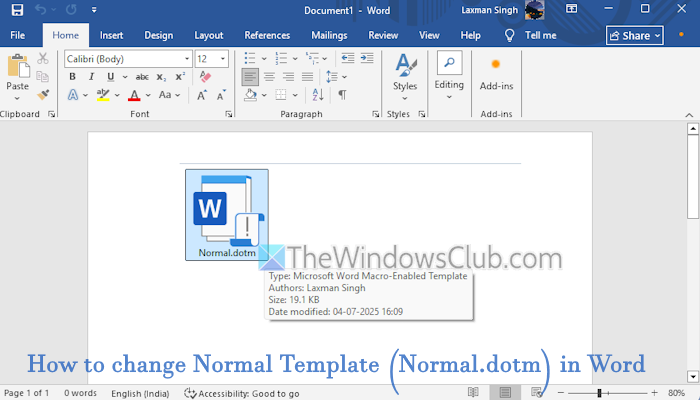Open the References tab
This screenshot has width=700, height=400.
pyautogui.click(x=267, y=35)
